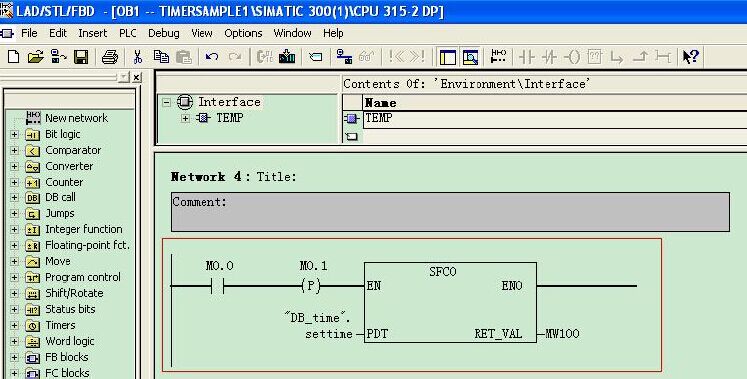Close the program elements side panel
The height and width of the screenshot is (379, 747).
tap(137, 77)
